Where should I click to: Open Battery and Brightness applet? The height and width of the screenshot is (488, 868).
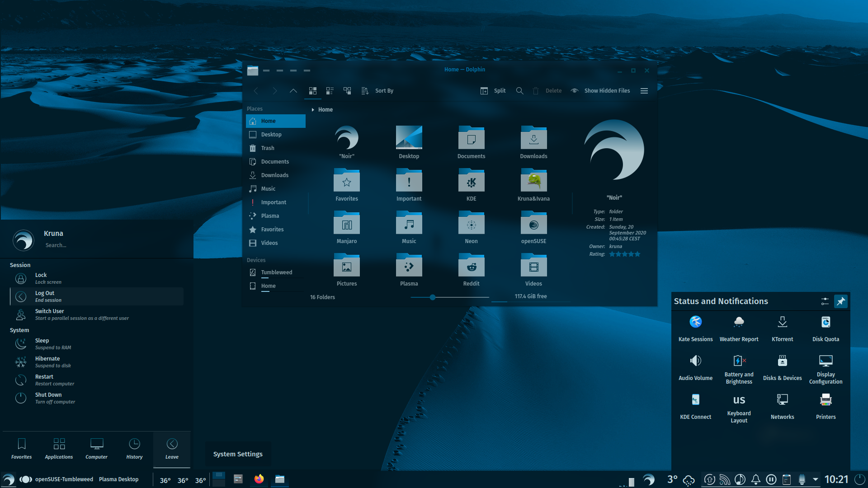(x=739, y=368)
